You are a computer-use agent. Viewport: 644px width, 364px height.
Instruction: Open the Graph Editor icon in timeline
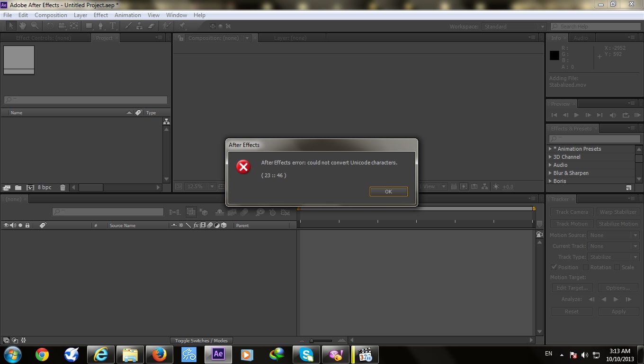coord(285,212)
